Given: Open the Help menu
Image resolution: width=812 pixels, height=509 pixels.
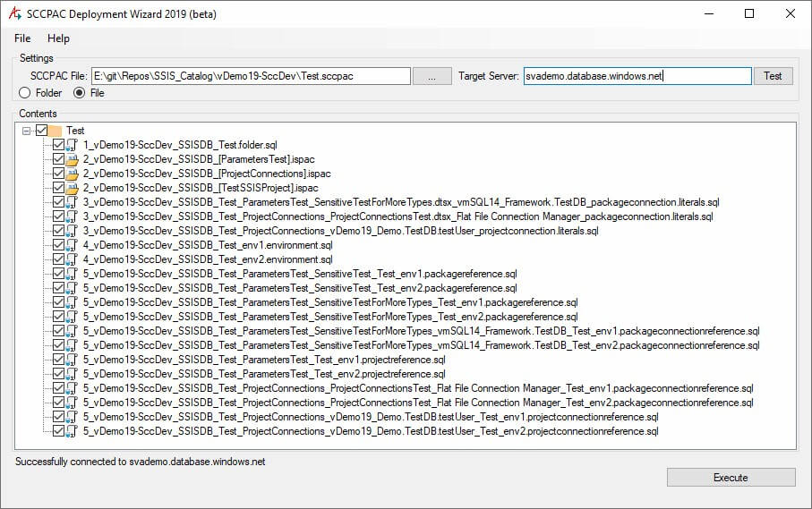Looking at the screenshot, I should (58, 38).
